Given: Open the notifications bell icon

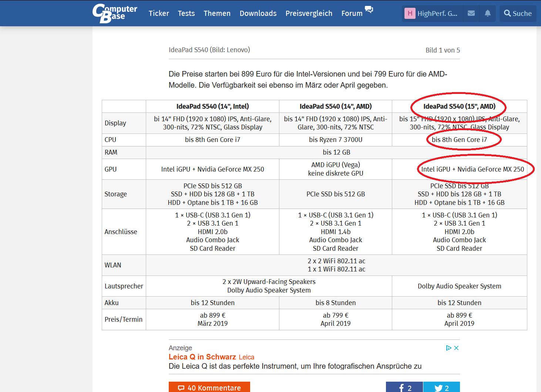Looking at the screenshot, I should pyautogui.click(x=488, y=13).
